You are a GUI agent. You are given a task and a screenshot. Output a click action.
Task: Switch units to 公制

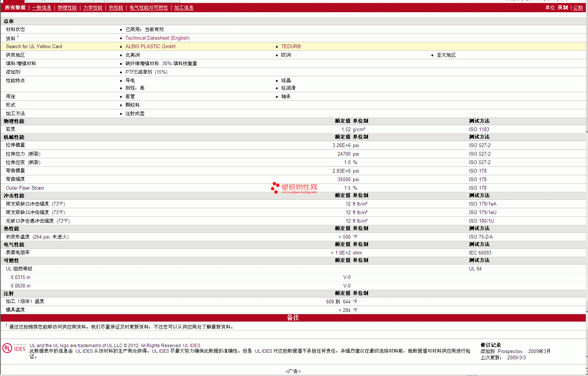578,7
